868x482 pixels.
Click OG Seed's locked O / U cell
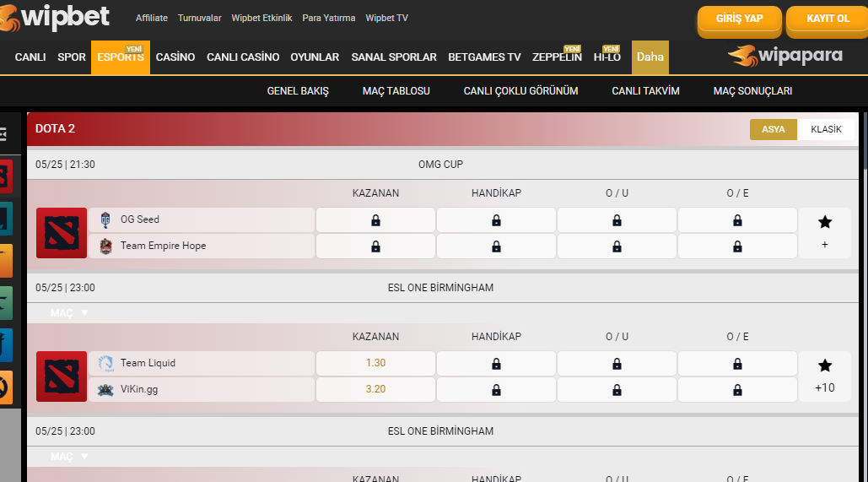617,220
